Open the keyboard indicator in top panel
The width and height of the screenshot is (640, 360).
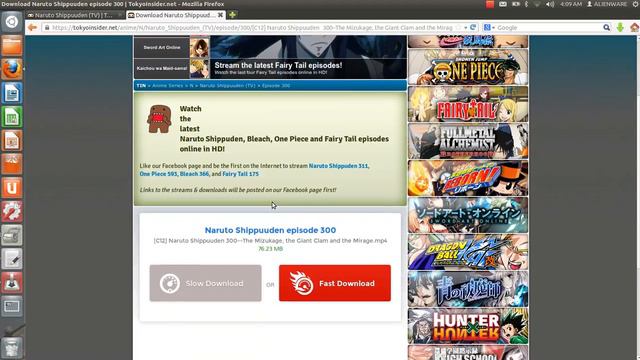(503, 4)
